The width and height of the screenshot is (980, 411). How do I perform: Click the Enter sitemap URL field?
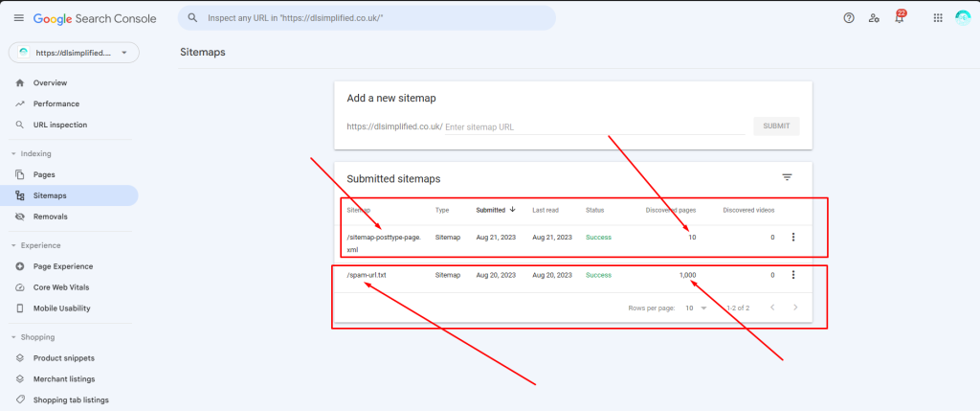[593, 126]
